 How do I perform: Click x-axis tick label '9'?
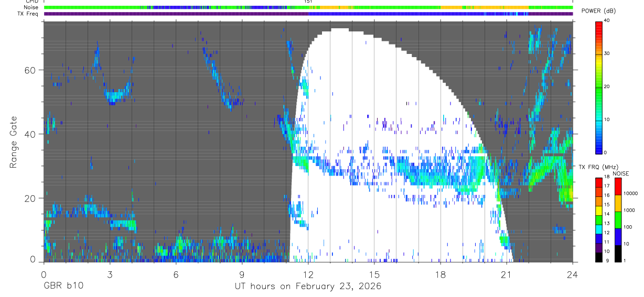(242, 274)
